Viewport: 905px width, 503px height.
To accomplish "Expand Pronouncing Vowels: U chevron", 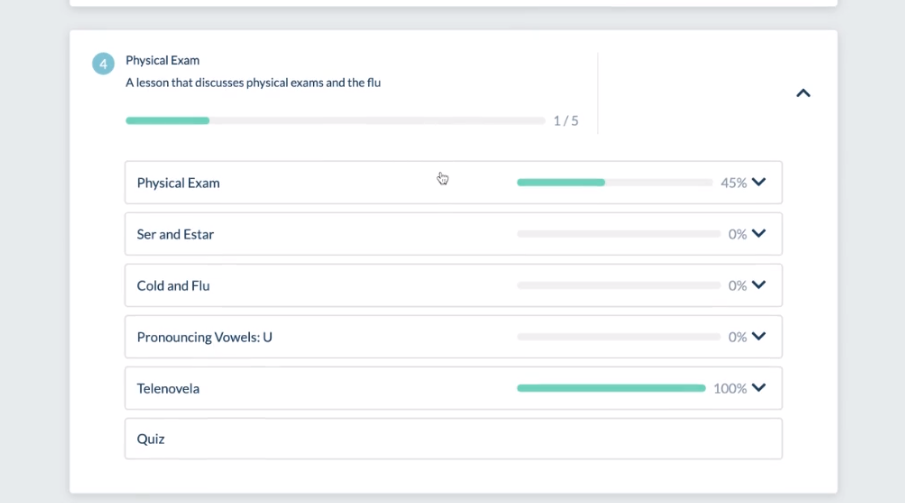I will click(x=759, y=337).
